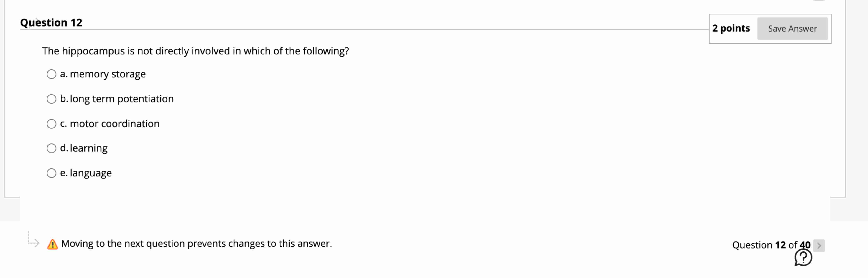
Task: Select the "motor coordination" answer
Action: [51, 123]
